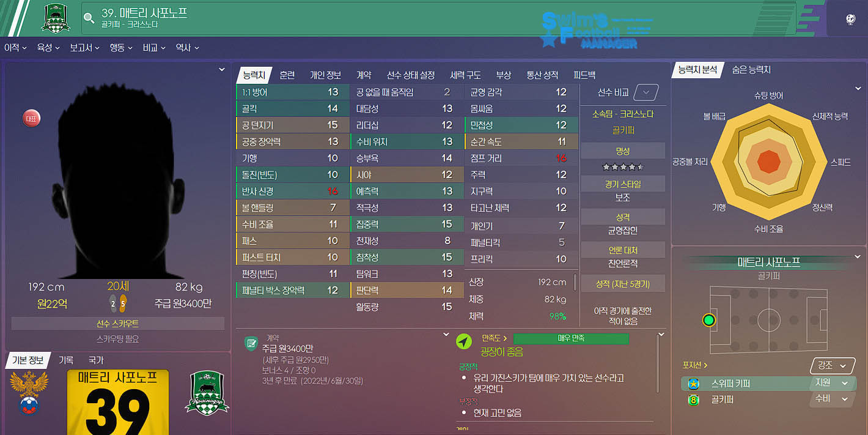Open the 통산 성적 tab
Viewport: 868px width, 435px height.
click(x=542, y=75)
